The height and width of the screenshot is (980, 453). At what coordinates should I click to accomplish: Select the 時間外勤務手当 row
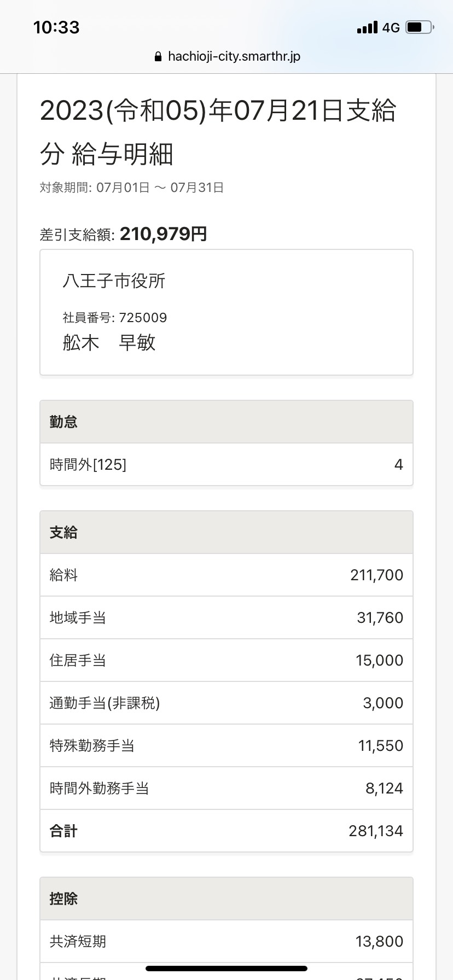click(x=226, y=788)
